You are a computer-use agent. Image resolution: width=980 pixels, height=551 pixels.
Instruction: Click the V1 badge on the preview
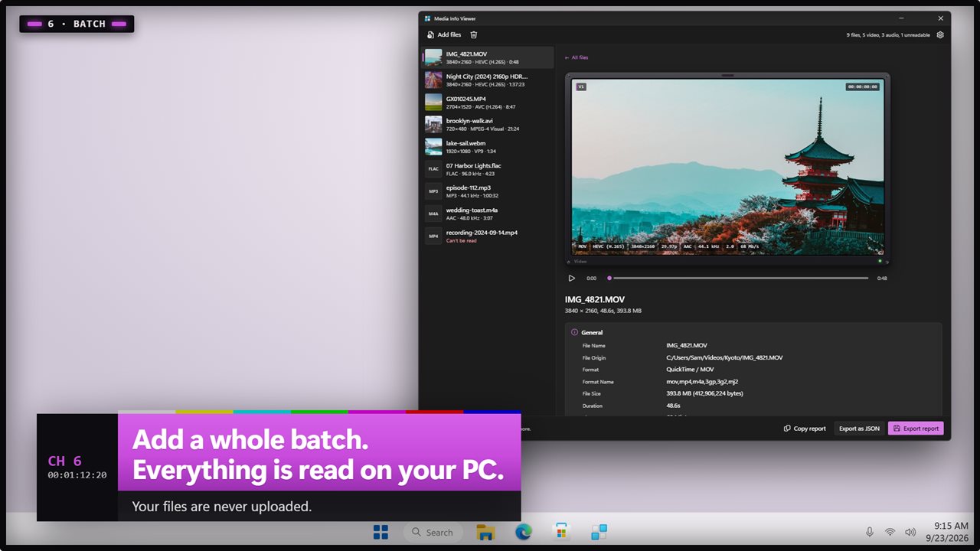pyautogui.click(x=581, y=86)
